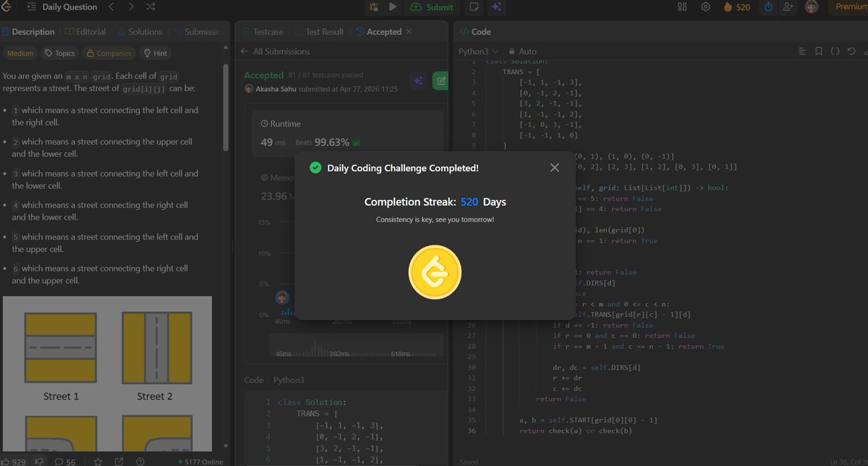Like the problem thumbs up 929
This screenshot has width=868, height=466.
tap(14, 462)
